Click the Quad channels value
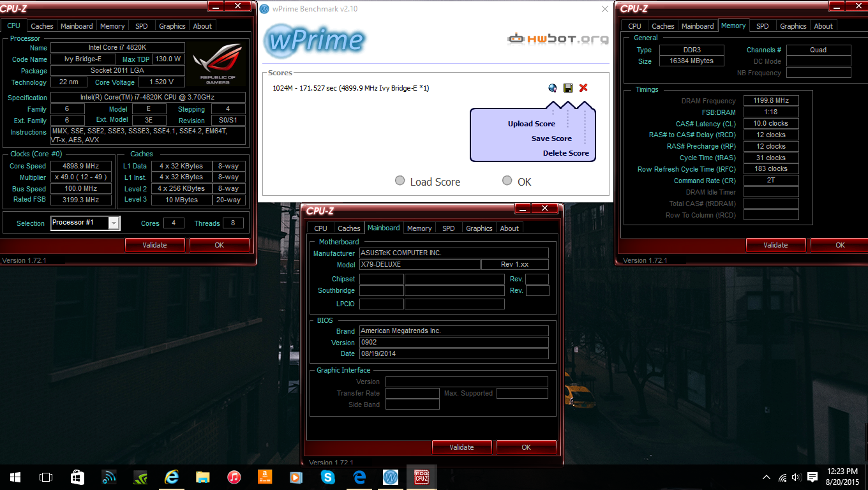Image resolution: width=868 pixels, height=490 pixels. tap(818, 50)
